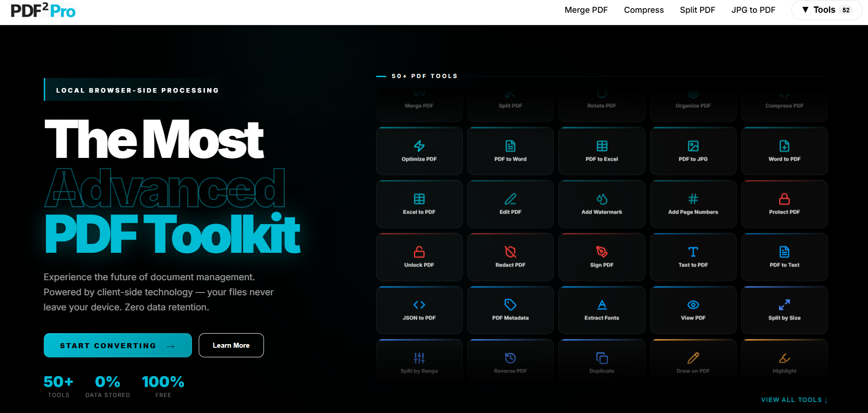Open the Word to PDF tool
The width and height of the screenshot is (868, 413).
tap(785, 151)
